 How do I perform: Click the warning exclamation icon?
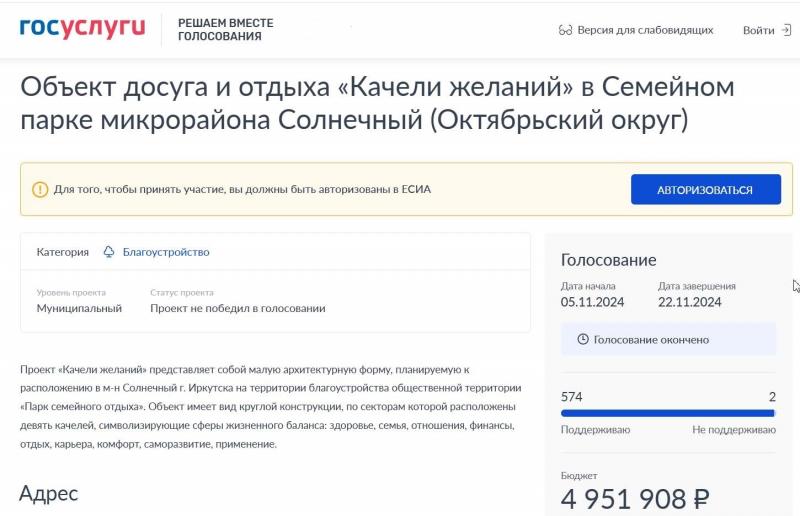pyautogui.click(x=40, y=189)
